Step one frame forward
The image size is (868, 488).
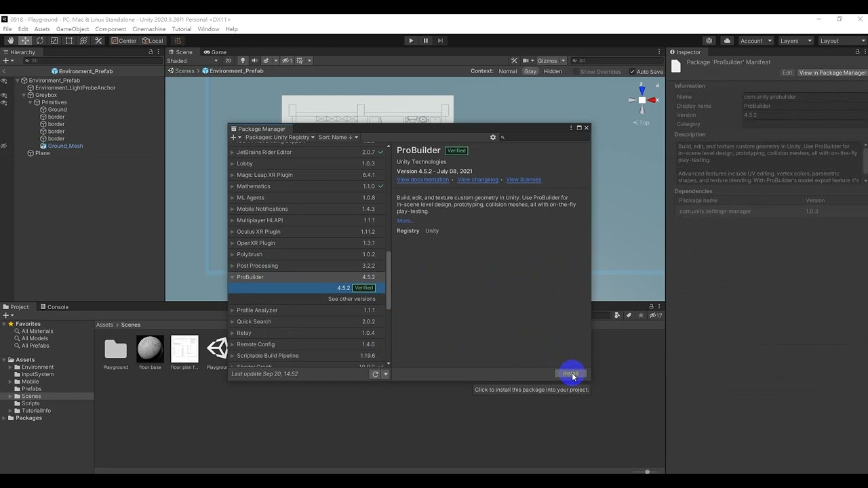pyautogui.click(x=440, y=41)
